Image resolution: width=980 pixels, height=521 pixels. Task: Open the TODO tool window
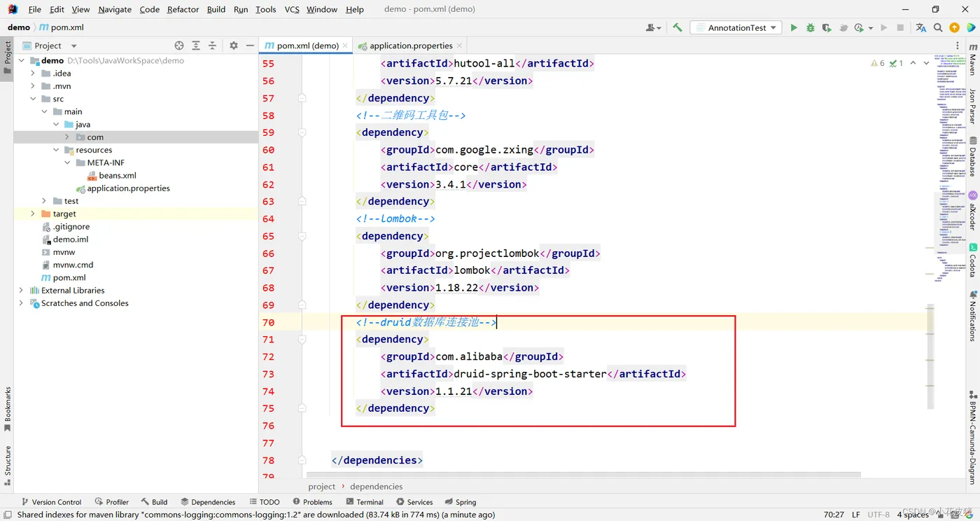pos(264,502)
